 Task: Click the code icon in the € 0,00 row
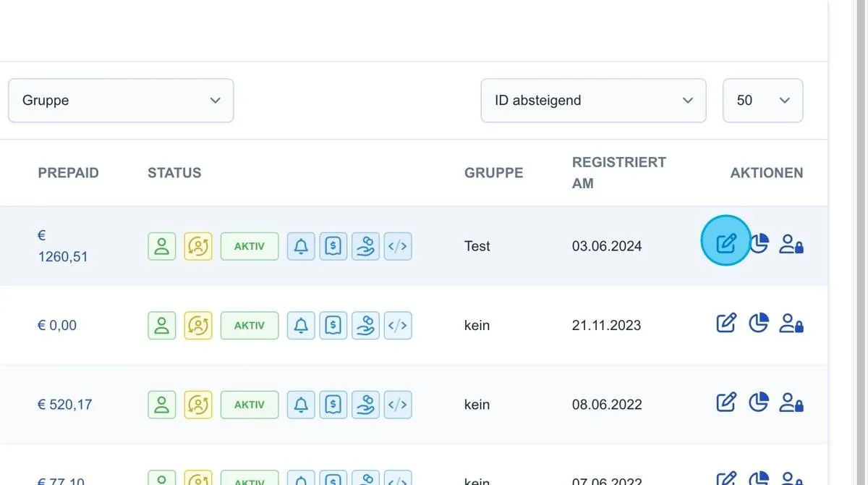tap(398, 326)
